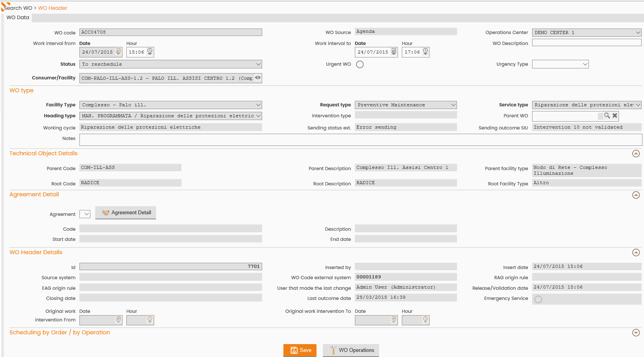The height and width of the screenshot is (357, 644).
Task: Clear Parent WO with X icon
Action: (x=615, y=115)
